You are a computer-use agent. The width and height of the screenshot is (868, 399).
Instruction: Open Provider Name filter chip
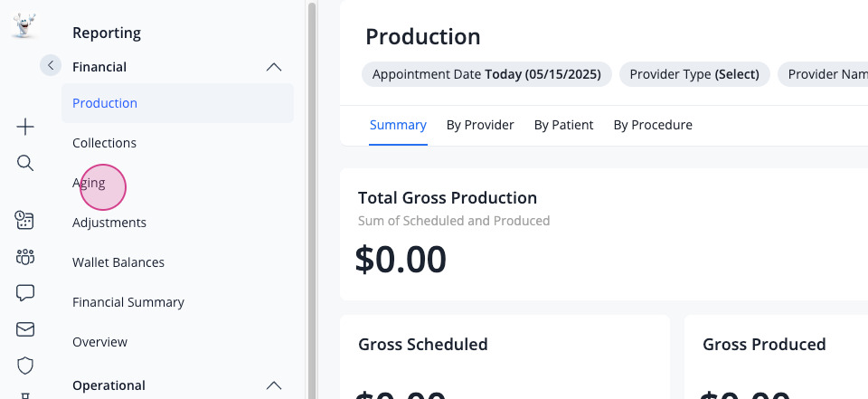824,74
